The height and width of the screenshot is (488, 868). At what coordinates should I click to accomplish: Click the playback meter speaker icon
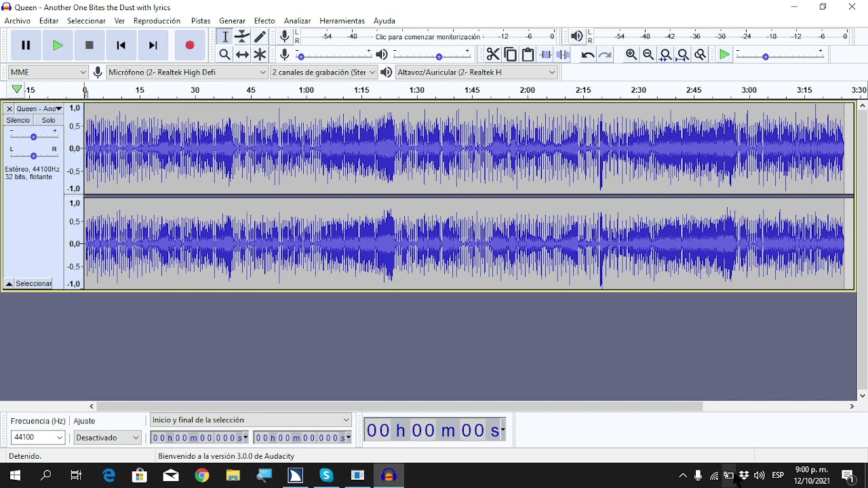(x=576, y=36)
